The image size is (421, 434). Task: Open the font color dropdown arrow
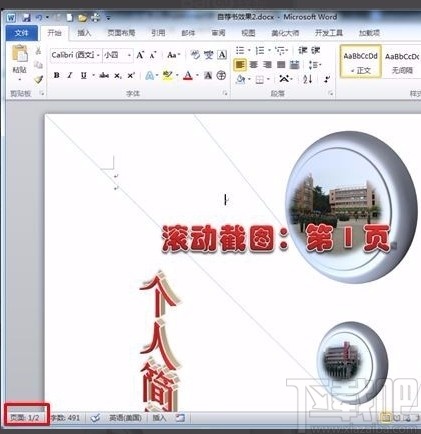197,76
